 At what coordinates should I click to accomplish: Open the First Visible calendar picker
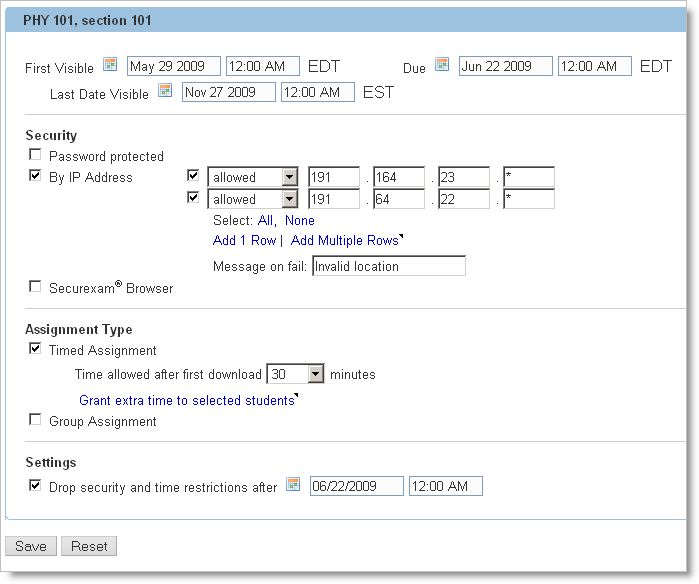click(x=111, y=66)
